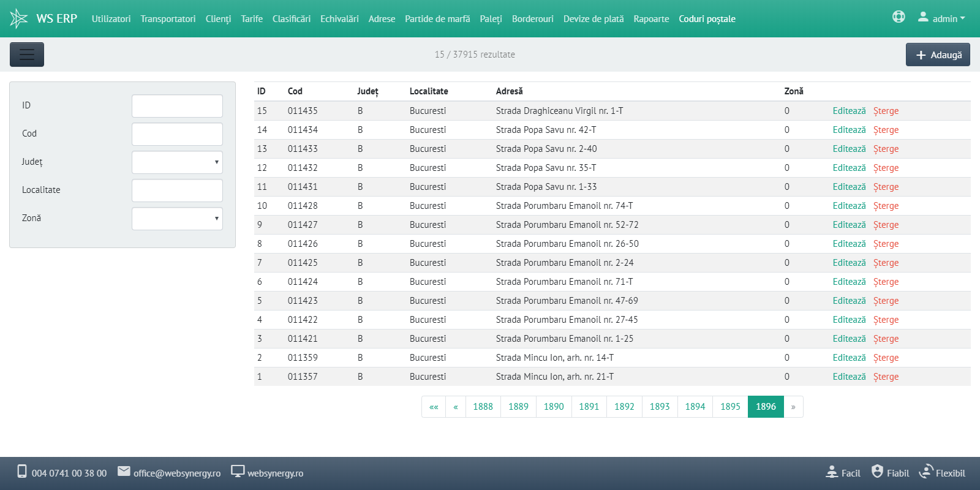Click the WS ERP star logo
Screen dimensions: 980x490
pyautogui.click(x=19, y=18)
